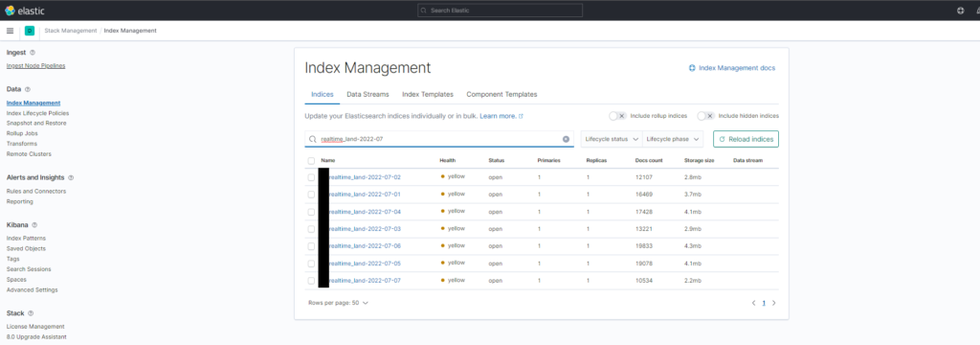Open the Lifecycle status dropdown
This screenshot has width=980, height=345.
[612, 139]
